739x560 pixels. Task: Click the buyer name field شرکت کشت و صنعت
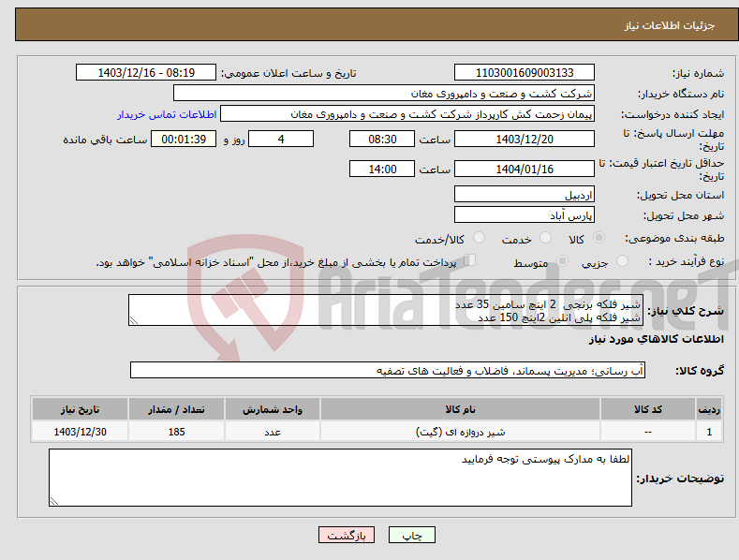coord(384,93)
